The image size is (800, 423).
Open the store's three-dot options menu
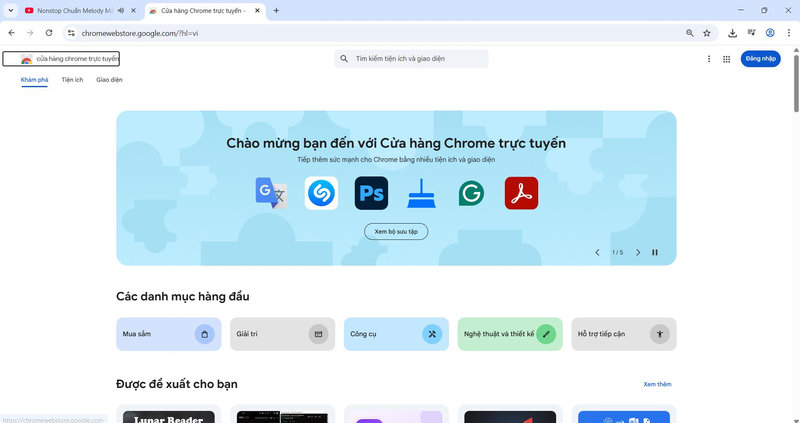(709, 59)
